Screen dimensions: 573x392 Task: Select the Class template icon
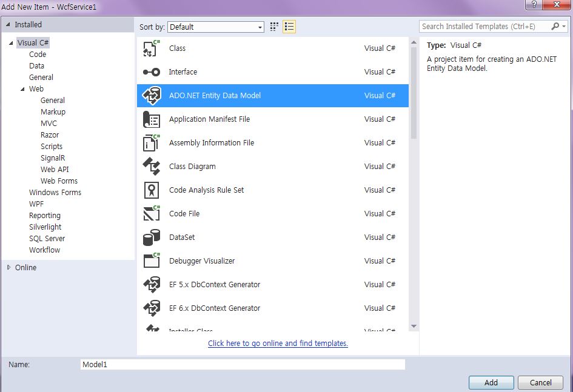point(152,48)
